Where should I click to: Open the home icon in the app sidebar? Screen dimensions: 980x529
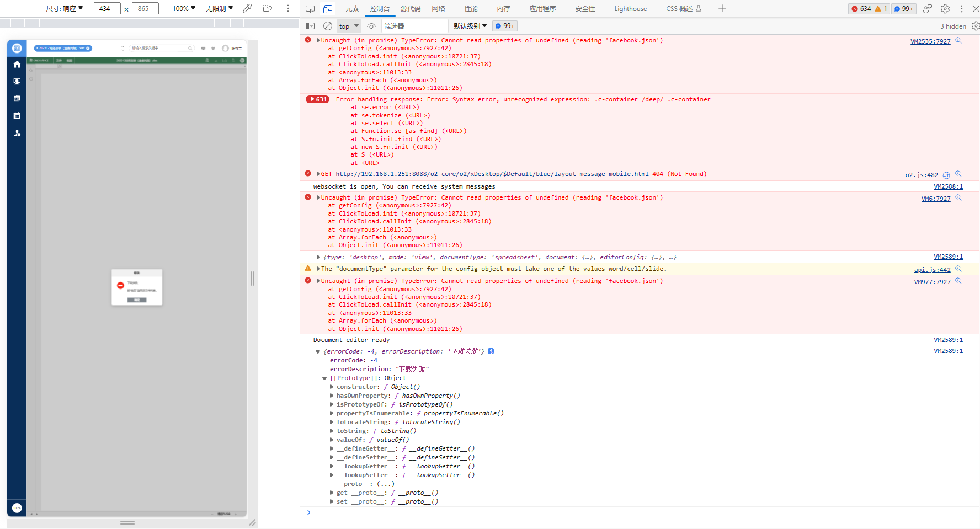click(x=17, y=65)
